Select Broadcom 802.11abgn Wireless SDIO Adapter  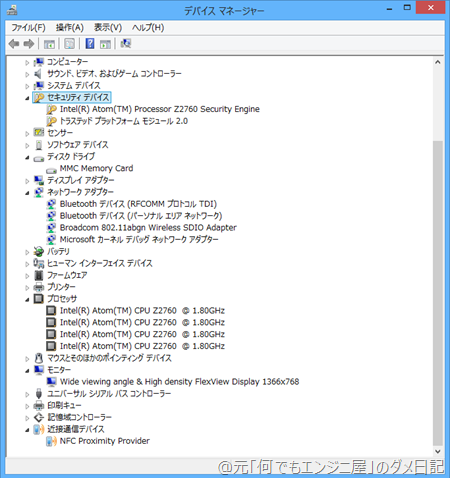coord(148,228)
